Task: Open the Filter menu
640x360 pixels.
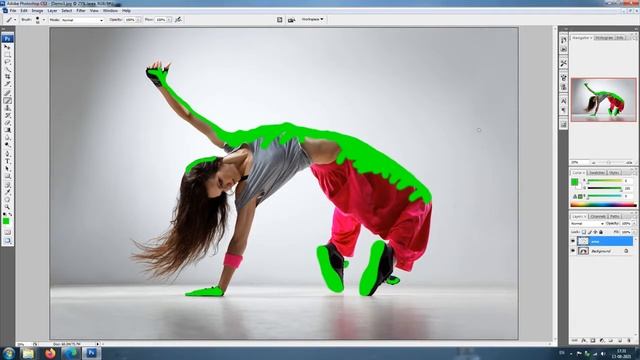Action: click(x=81, y=11)
